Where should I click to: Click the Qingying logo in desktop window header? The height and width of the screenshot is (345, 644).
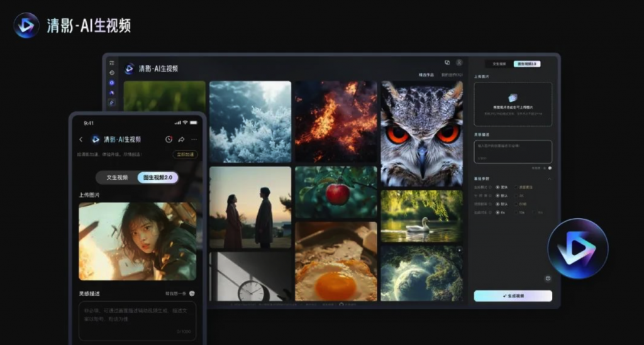pyautogui.click(x=130, y=68)
